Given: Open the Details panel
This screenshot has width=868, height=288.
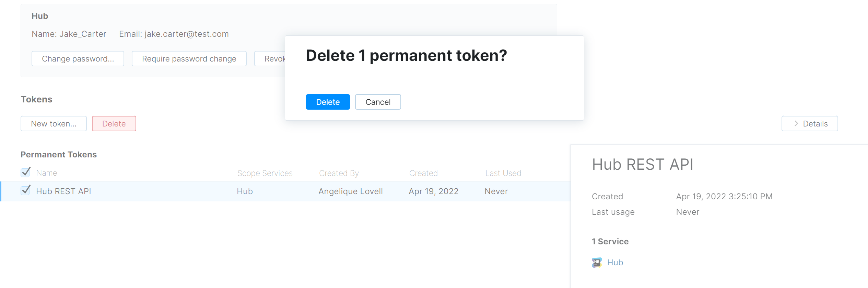Looking at the screenshot, I should click(810, 123).
